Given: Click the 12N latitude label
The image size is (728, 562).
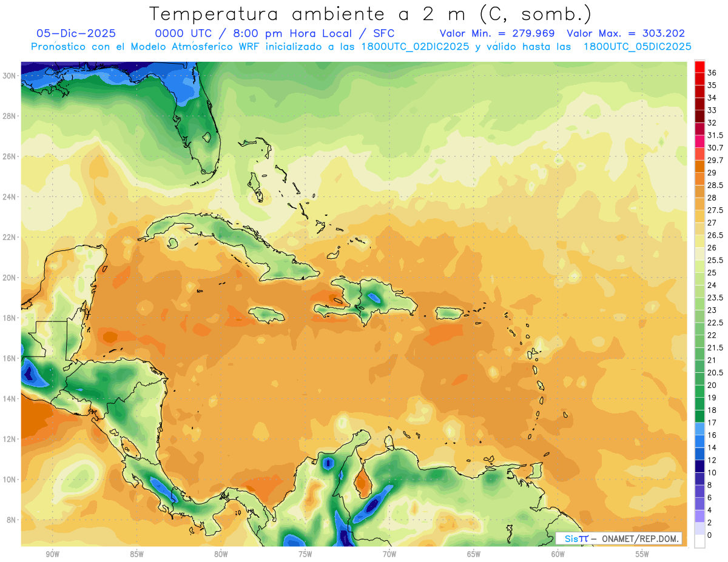Looking at the screenshot, I should (9, 439).
